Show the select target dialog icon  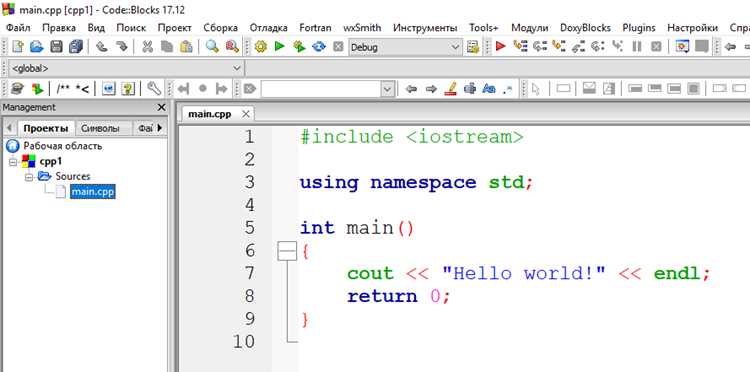[473, 46]
